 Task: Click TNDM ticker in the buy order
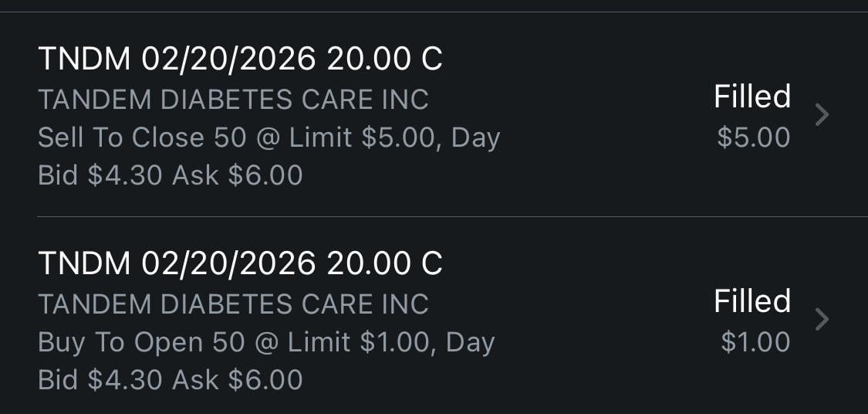(x=84, y=263)
